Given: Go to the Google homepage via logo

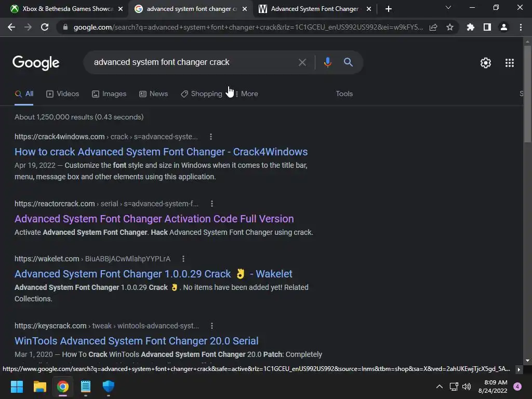Looking at the screenshot, I should coord(36,63).
